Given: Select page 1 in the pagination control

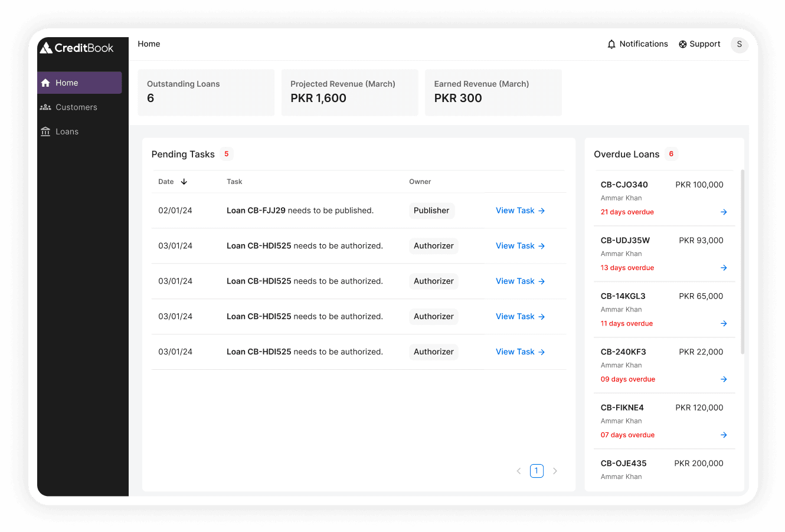Looking at the screenshot, I should (x=537, y=471).
